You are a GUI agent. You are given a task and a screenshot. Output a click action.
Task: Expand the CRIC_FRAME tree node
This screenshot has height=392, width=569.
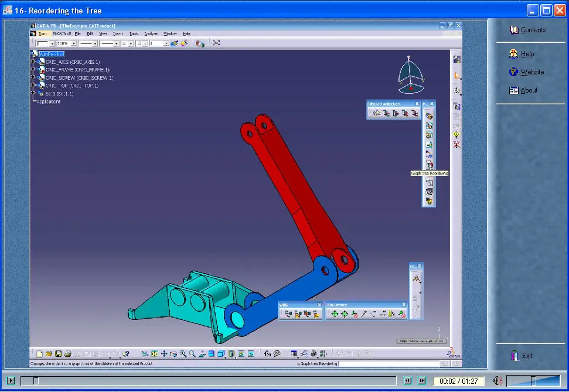pyautogui.click(x=33, y=70)
